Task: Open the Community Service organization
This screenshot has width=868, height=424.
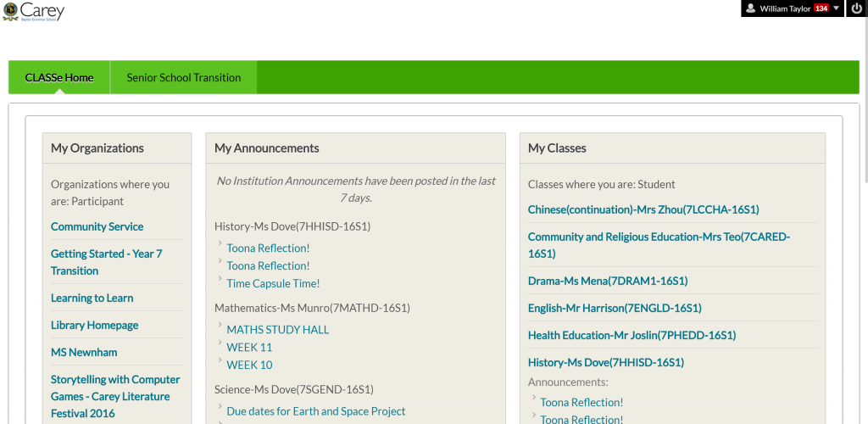Action: click(97, 226)
